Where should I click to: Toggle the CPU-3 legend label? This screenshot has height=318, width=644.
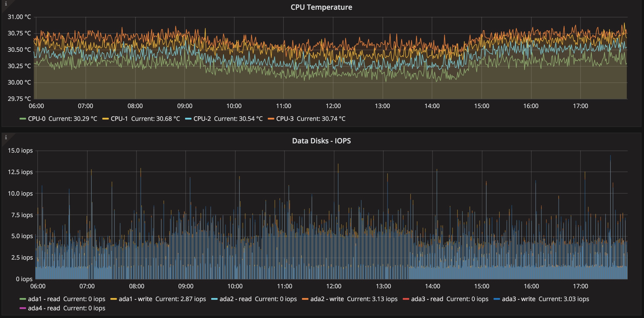pos(285,119)
